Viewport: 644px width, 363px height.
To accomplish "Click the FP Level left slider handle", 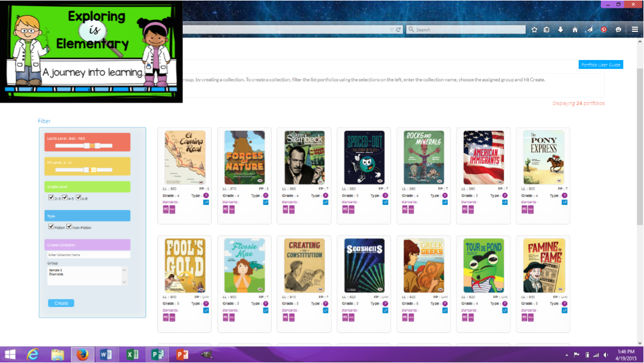I will pyautogui.click(x=87, y=170).
